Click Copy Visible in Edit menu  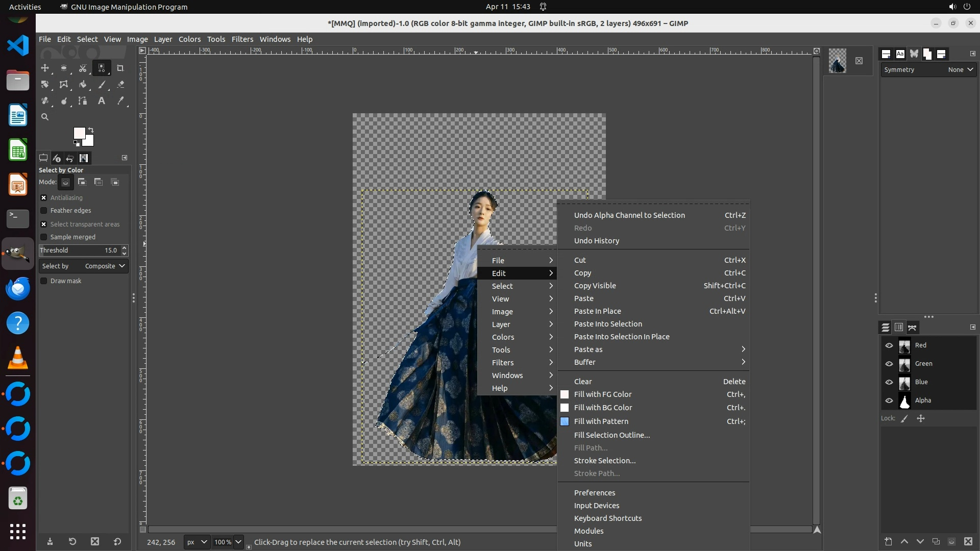point(595,286)
